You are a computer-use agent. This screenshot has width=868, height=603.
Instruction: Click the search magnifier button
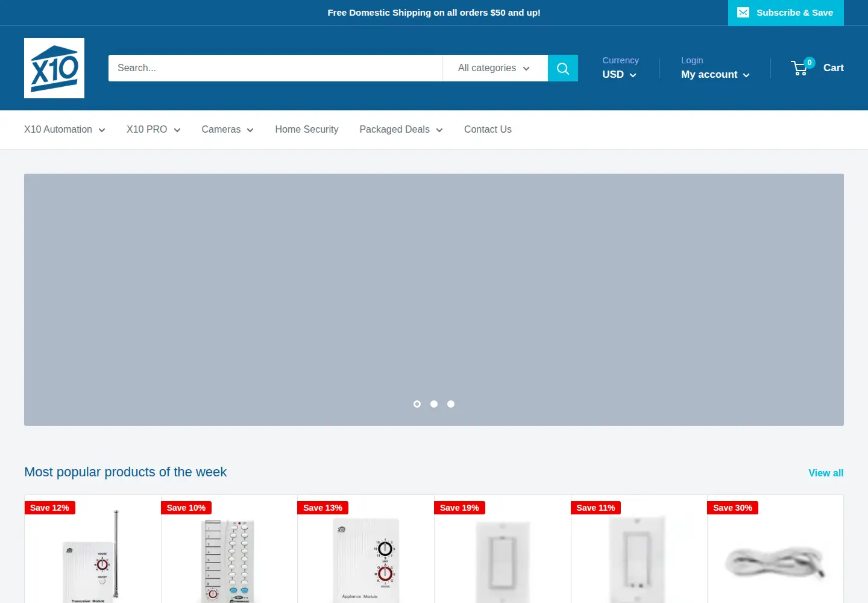point(563,68)
